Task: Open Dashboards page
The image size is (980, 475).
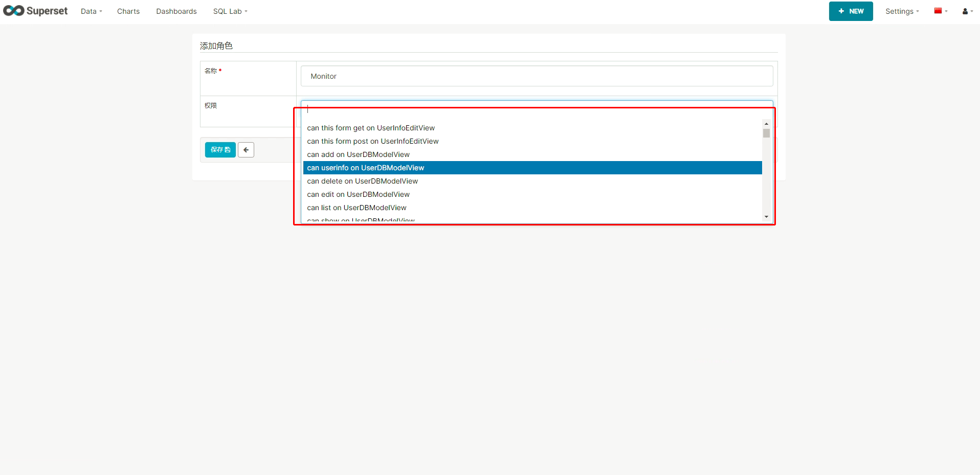Action: [176, 11]
